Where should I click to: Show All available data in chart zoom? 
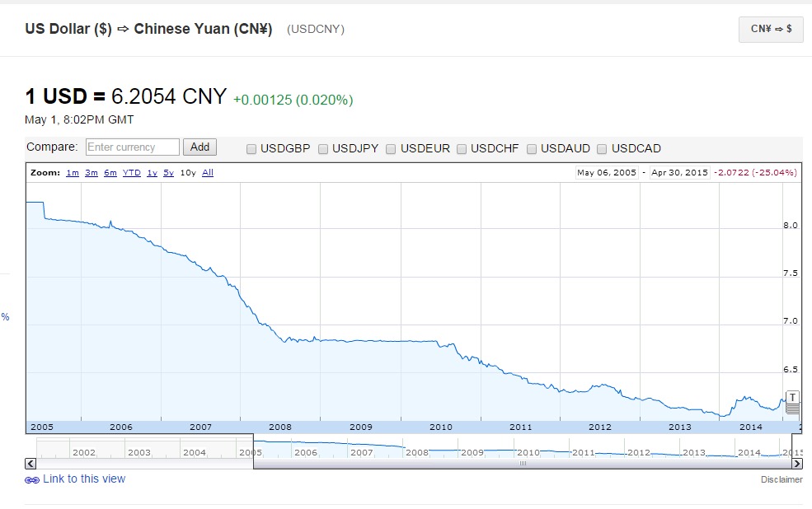tap(208, 173)
